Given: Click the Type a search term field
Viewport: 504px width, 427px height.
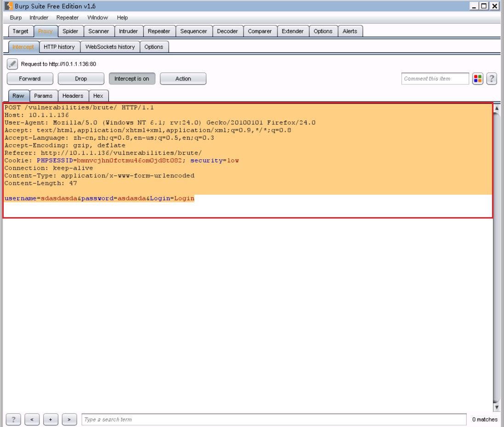Looking at the screenshot, I should pos(274,419).
